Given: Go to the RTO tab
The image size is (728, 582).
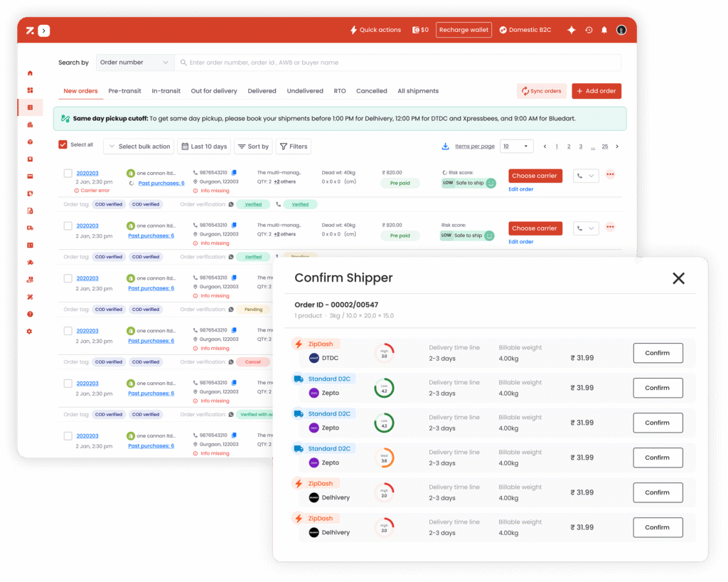Looking at the screenshot, I should pos(340,91).
